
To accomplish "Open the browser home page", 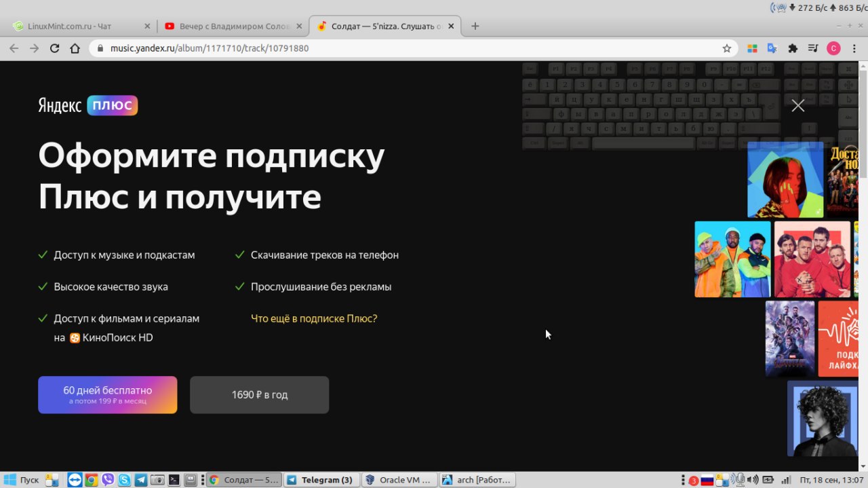I will [75, 48].
